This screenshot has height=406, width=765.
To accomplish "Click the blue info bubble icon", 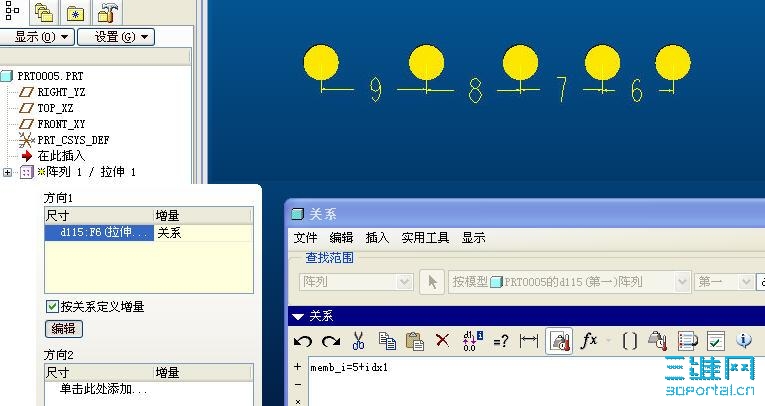I will (744, 340).
